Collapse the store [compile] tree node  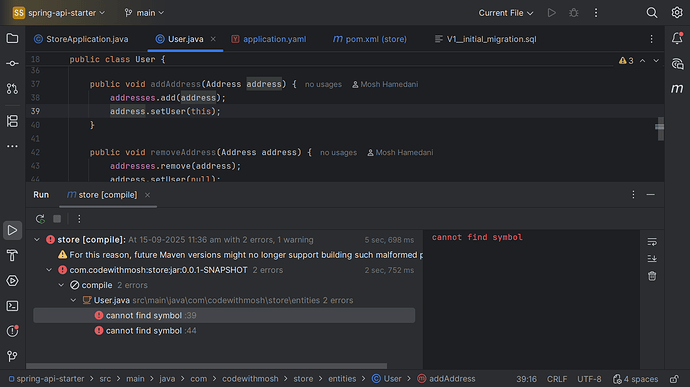coord(37,240)
